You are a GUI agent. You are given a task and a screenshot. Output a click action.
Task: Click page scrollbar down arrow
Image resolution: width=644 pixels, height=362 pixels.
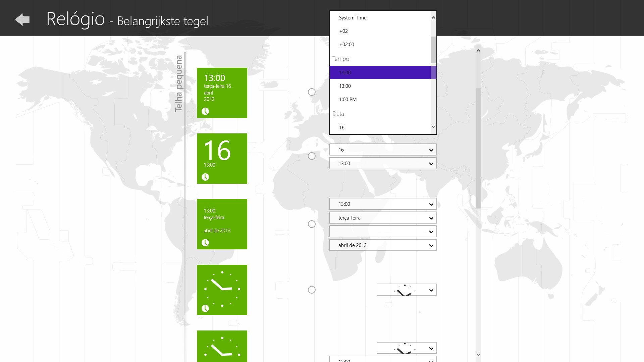point(478,354)
